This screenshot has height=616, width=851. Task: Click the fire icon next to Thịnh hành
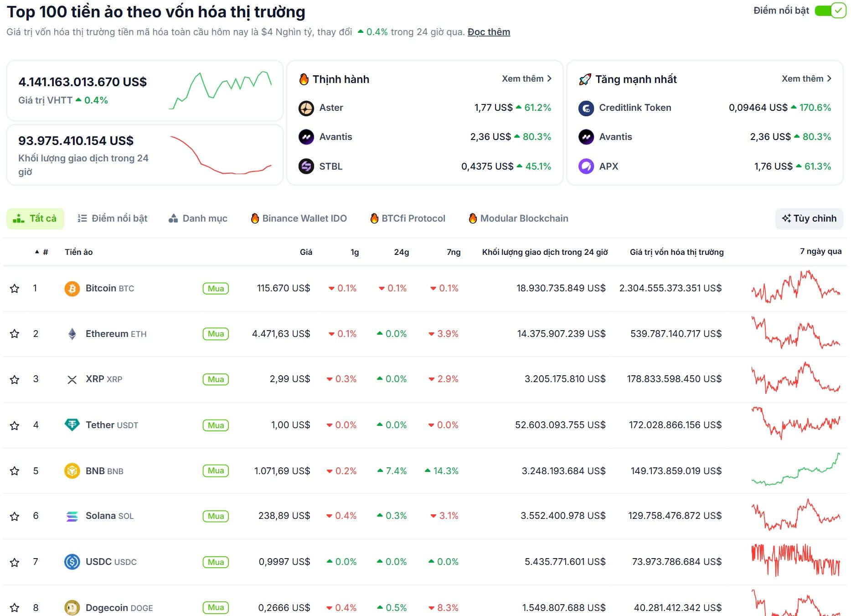pos(304,78)
